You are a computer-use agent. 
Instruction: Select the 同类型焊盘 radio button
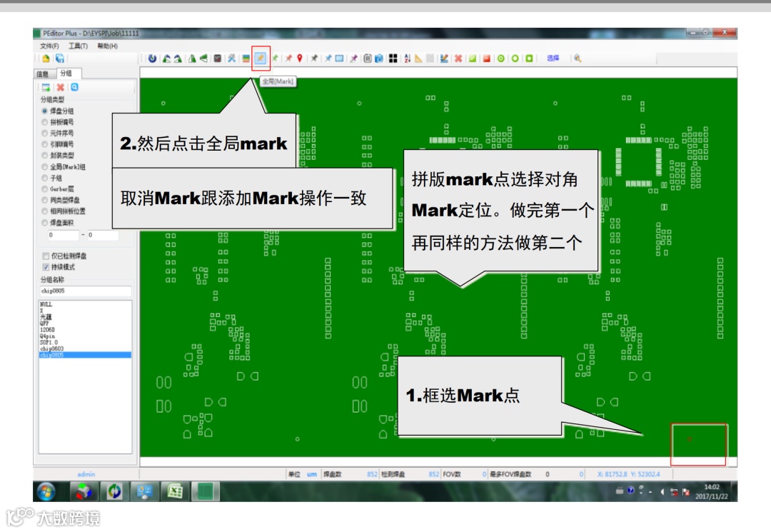tap(45, 200)
